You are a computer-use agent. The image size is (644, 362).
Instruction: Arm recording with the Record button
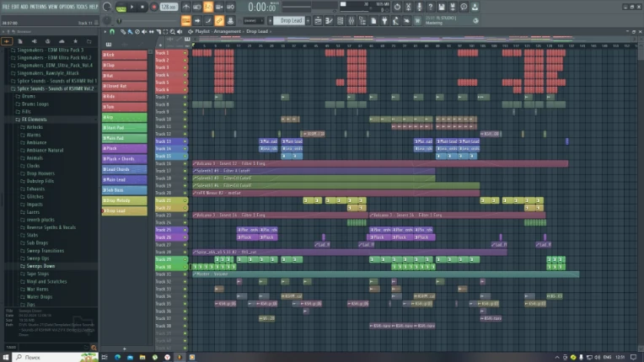pyautogui.click(x=154, y=7)
